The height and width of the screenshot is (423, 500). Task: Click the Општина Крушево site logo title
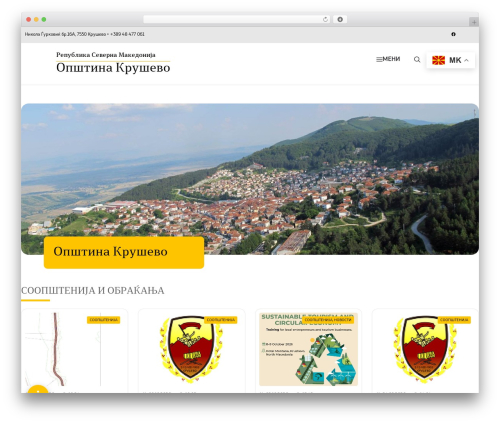pos(113,68)
